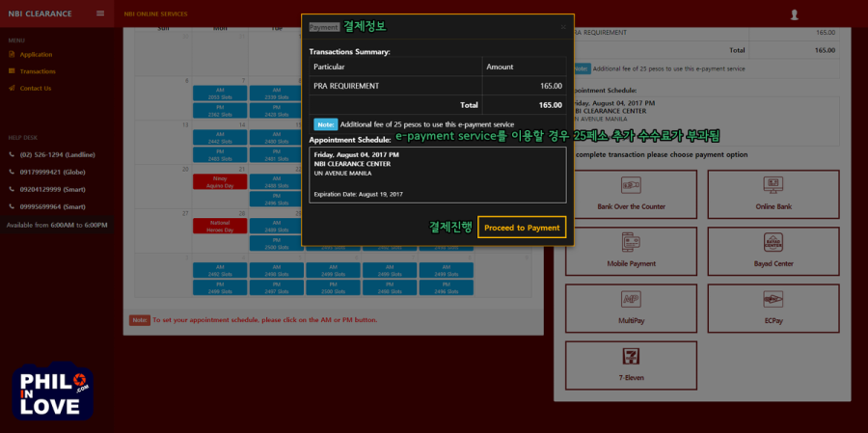Viewport: 868px width, 433px height.
Task: Click the 09204129999 (Smart) number
Action: point(53,189)
